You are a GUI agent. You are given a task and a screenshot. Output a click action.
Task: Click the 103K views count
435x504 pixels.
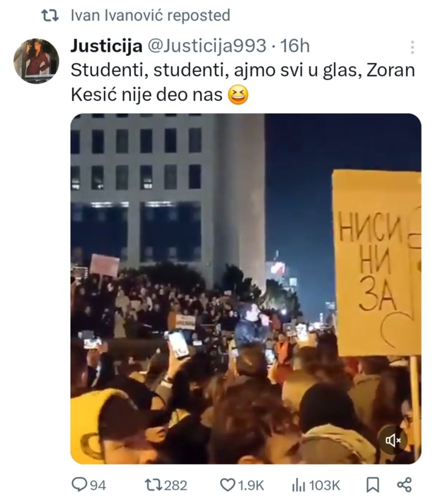(325, 486)
